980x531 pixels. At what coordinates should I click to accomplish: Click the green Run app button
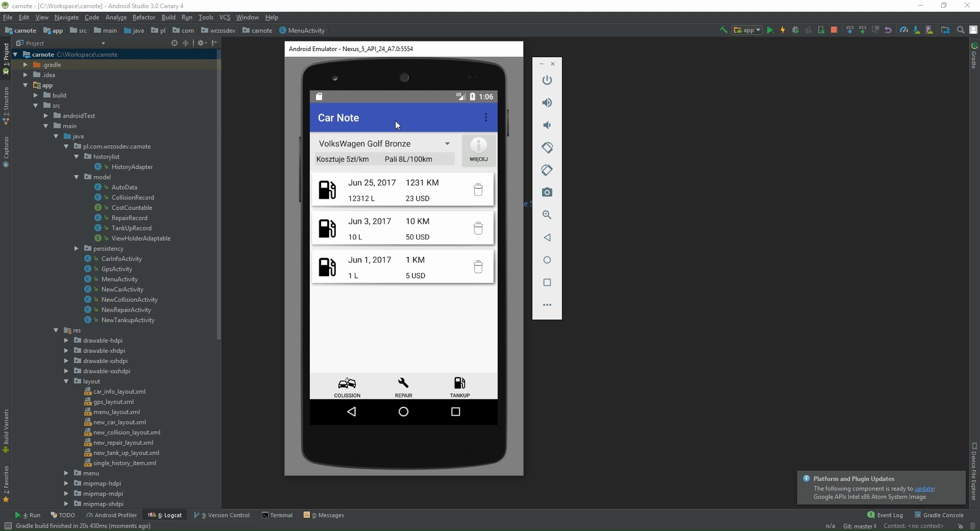[x=770, y=31]
